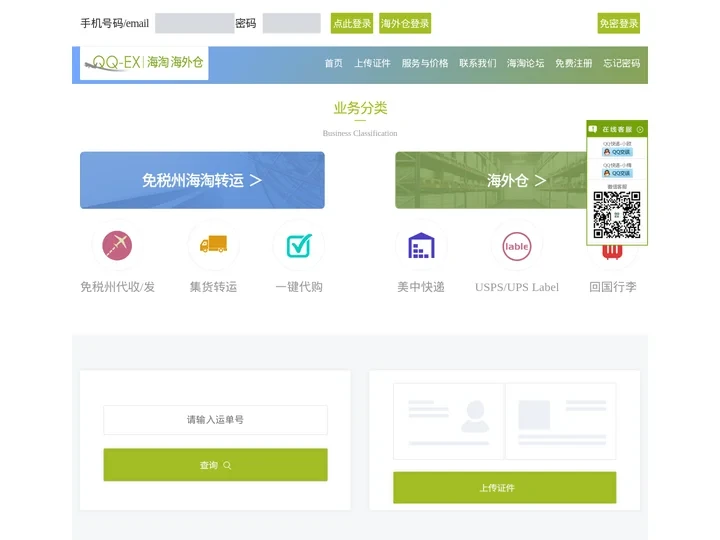This screenshot has height=540, width=720.
Task: Click the 美中快递 label
Action: (x=421, y=287)
